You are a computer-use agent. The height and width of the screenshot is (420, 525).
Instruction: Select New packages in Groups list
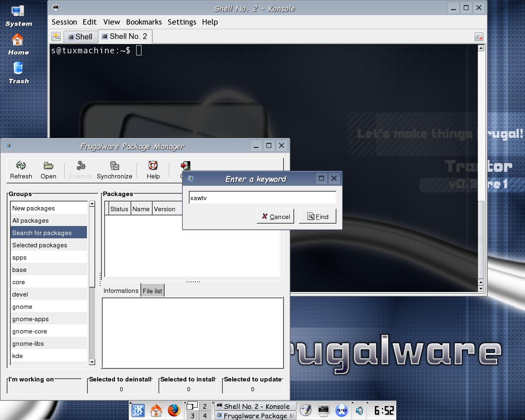pos(49,208)
